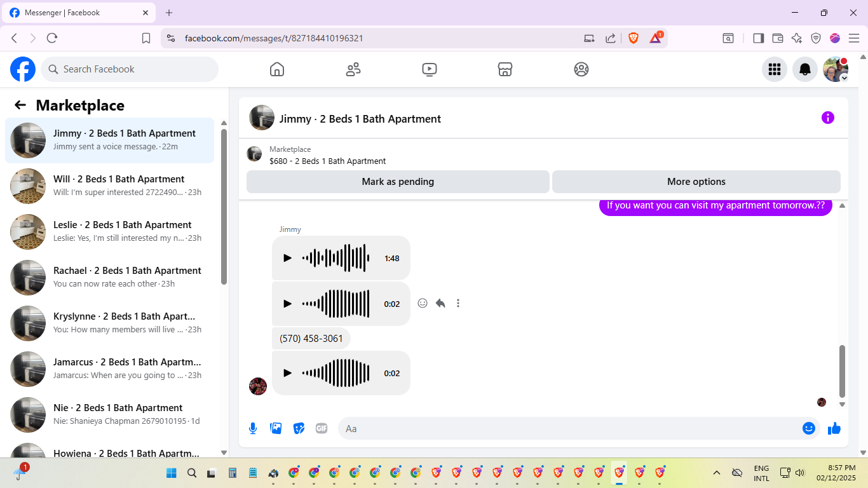Open More options for listing

[696, 182]
